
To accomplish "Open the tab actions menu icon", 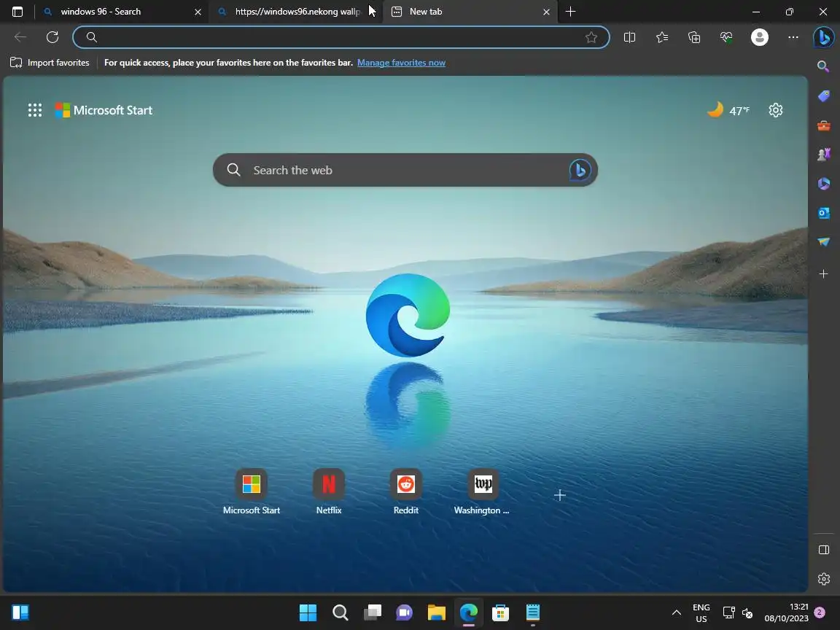I will pyautogui.click(x=17, y=11).
